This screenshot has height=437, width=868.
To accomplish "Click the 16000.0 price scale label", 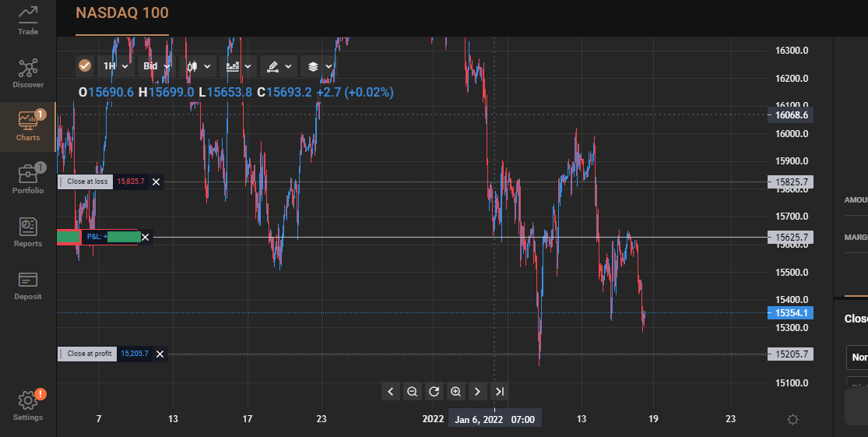I will [x=792, y=133].
